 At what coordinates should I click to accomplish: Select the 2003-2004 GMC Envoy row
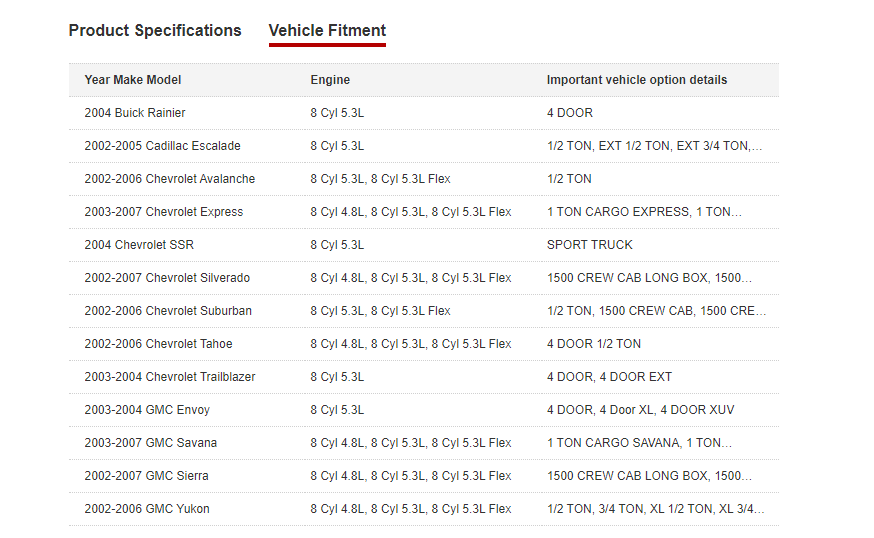147,410
